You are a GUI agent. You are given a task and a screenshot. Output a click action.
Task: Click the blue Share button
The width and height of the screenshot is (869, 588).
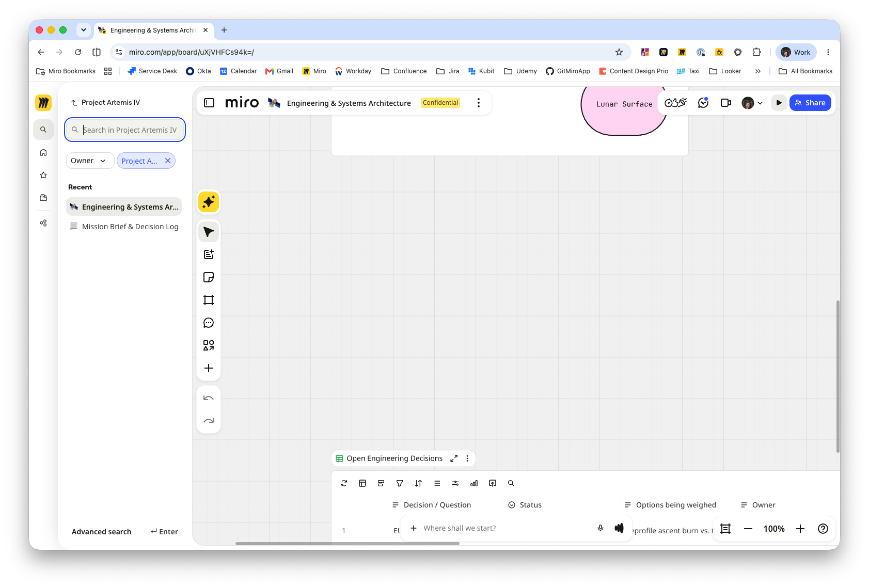tap(810, 103)
